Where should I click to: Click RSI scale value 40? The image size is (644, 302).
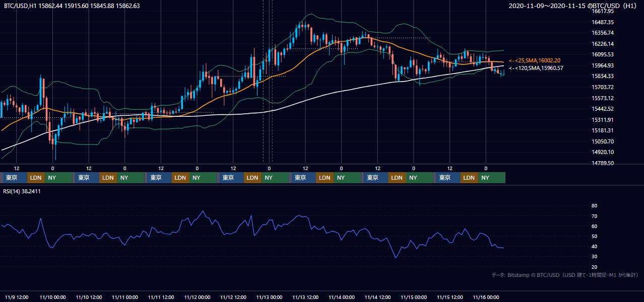(x=595, y=246)
